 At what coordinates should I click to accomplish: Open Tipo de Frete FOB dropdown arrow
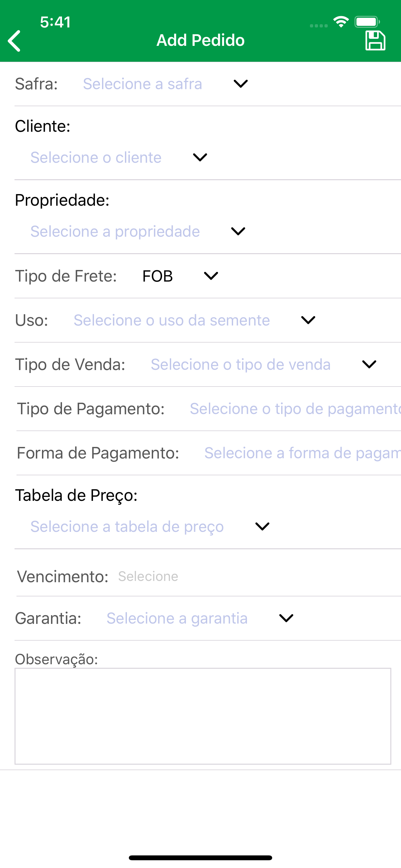(211, 276)
